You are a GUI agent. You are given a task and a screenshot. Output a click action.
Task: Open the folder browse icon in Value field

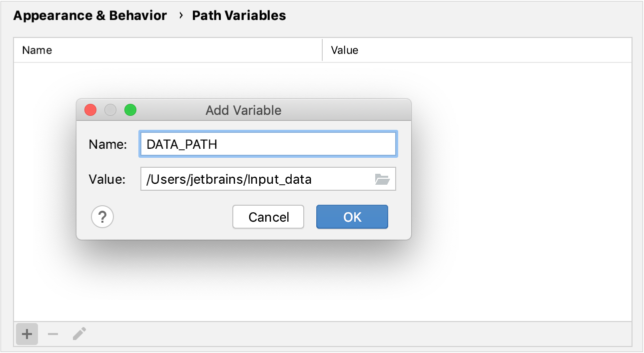click(382, 179)
